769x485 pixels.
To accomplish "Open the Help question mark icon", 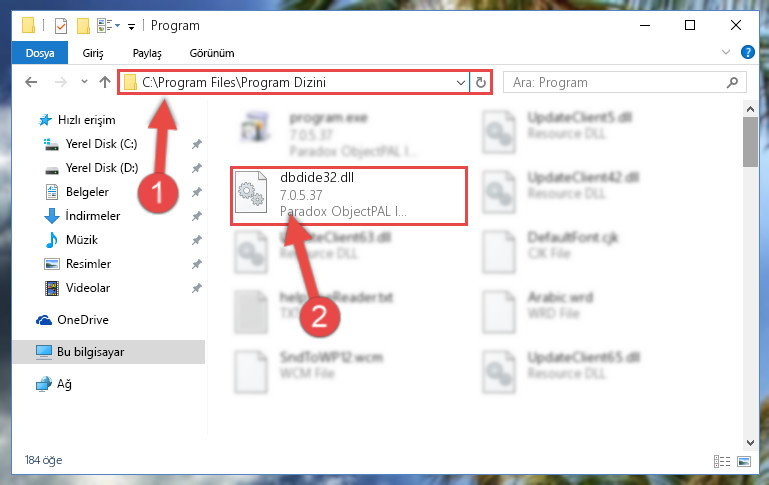I will coord(747,52).
